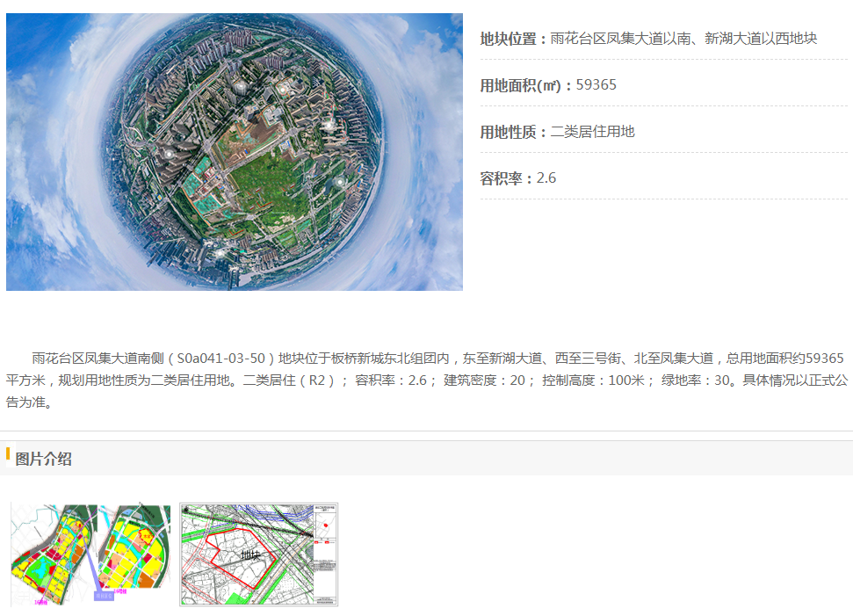Click the hotspot marker at the globe's bottom edge
The width and height of the screenshot is (853, 616).
(219, 253)
